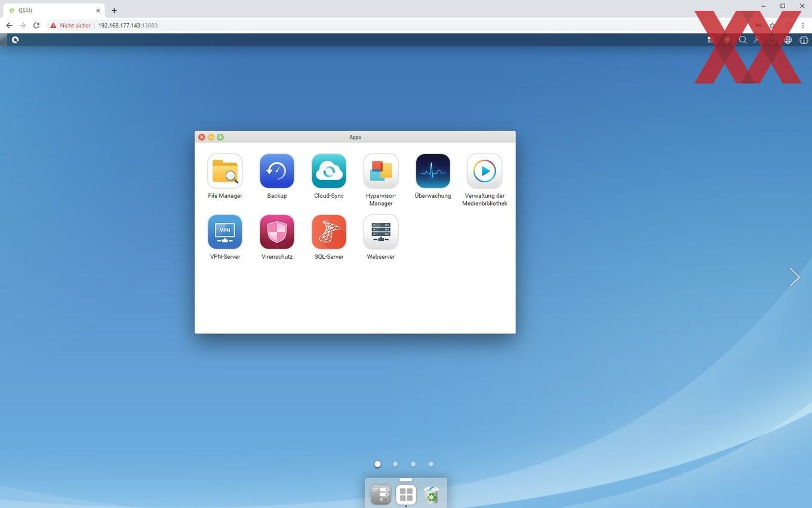This screenshot has height=508, width=812.
Task: Click the Apps grid dock icon
Action: 406,495
